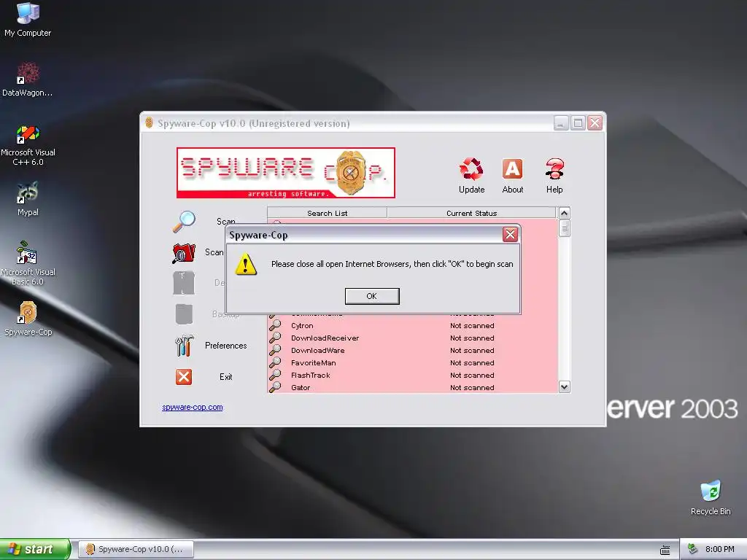The width and height of the screenshot is (747, 560).
Task: Click the search list scrollbar thumb
Action: [x=565, y=228]
